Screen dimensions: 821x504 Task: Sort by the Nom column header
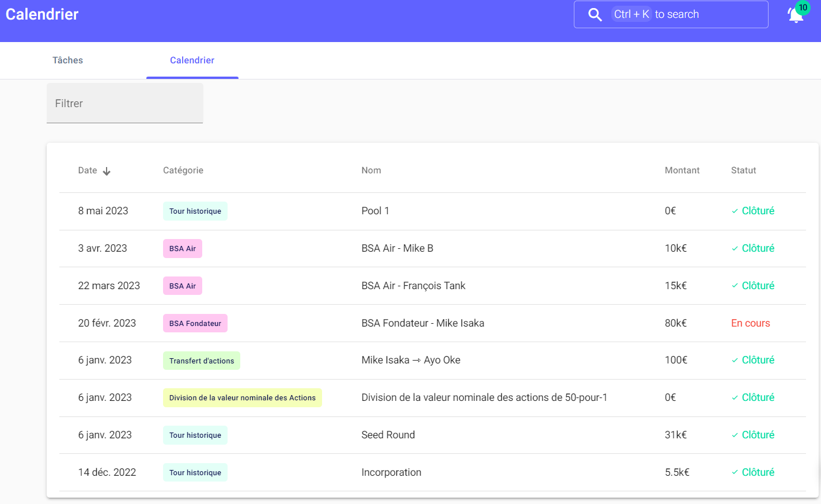point(371,170)
